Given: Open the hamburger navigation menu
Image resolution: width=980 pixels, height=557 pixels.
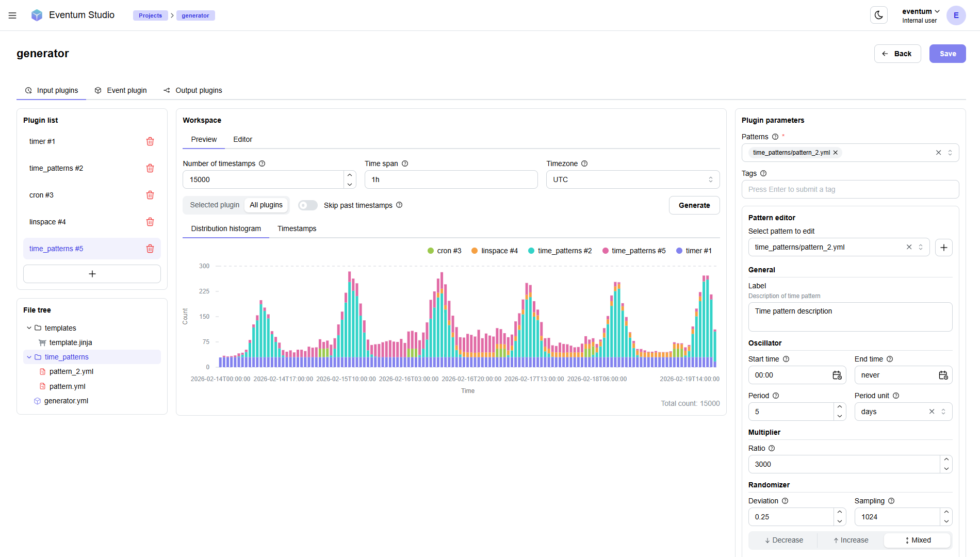Looking at the screenshot, I should [x=12, y=15].
